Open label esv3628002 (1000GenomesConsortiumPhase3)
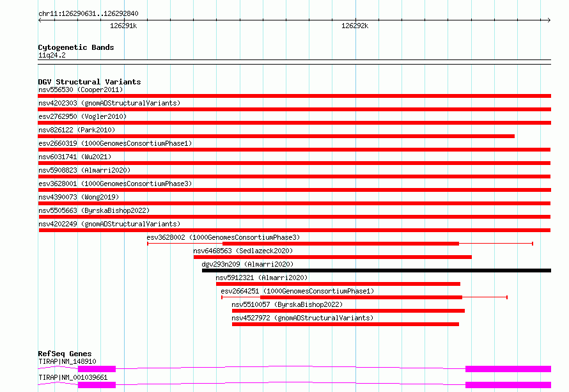Image resolution: width=569 pixels, height=392 pixels. click(223, 237)
